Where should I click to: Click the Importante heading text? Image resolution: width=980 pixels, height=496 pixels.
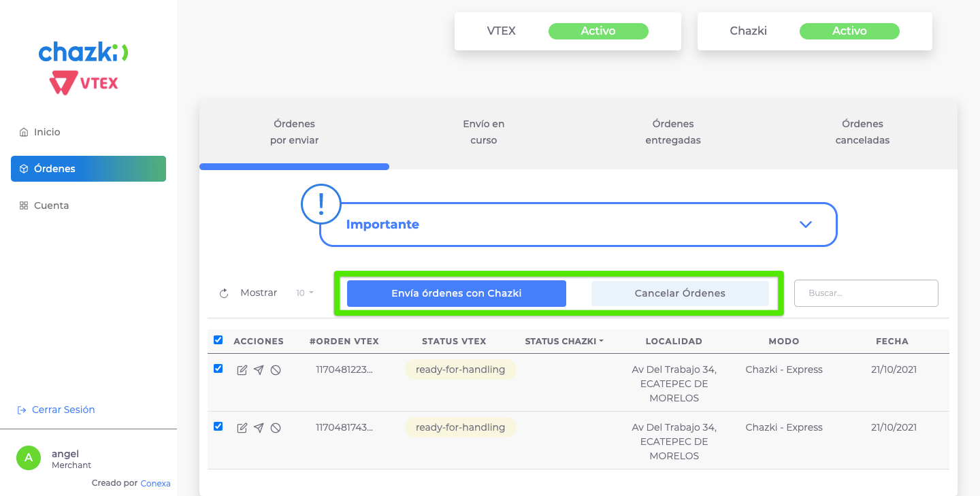[382, 225]
